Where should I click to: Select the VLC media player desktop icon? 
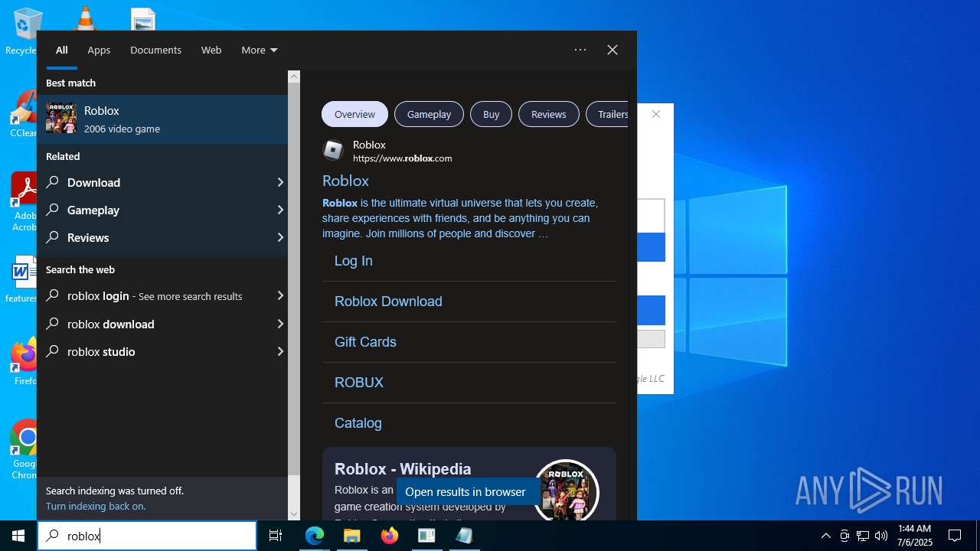[x=85, y=18]
